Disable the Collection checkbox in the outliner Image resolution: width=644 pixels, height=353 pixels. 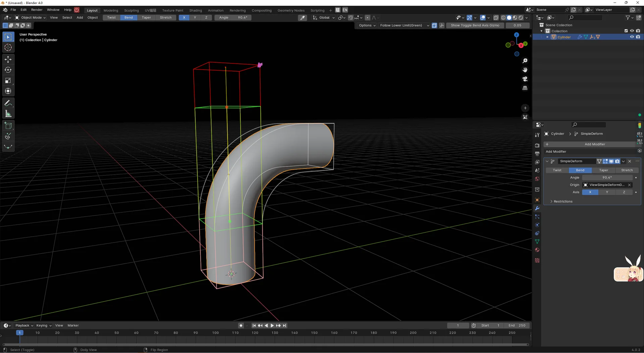tap(626, 31)
